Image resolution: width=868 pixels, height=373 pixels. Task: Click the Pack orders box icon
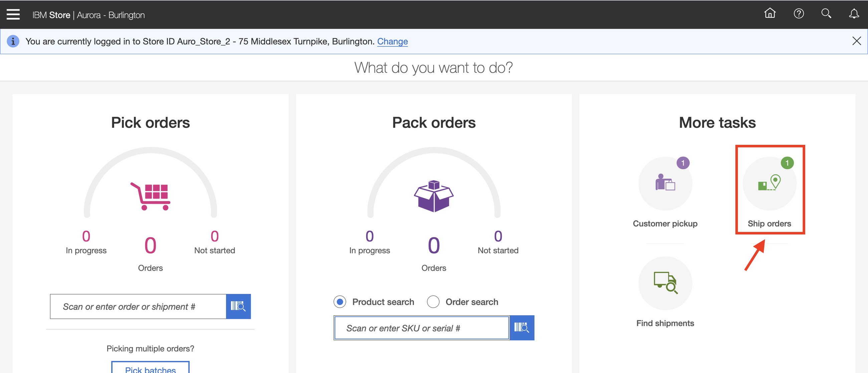point(434,196)
